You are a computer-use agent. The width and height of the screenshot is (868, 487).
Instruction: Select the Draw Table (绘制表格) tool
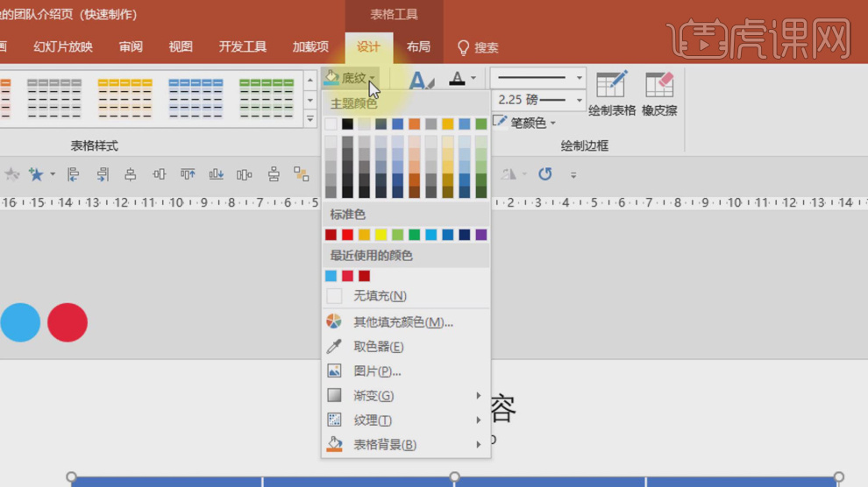(612, 94)
